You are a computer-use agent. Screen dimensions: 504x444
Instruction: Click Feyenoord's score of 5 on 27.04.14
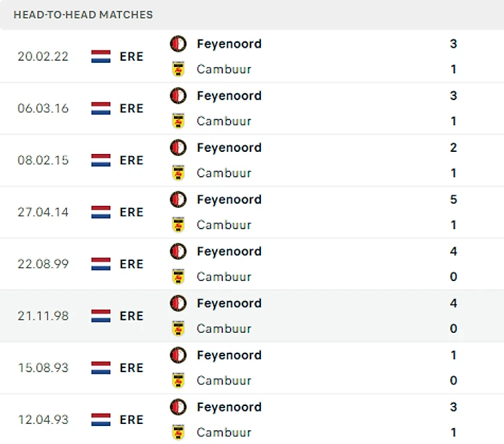pyautogui.click(x=454, y=200)
